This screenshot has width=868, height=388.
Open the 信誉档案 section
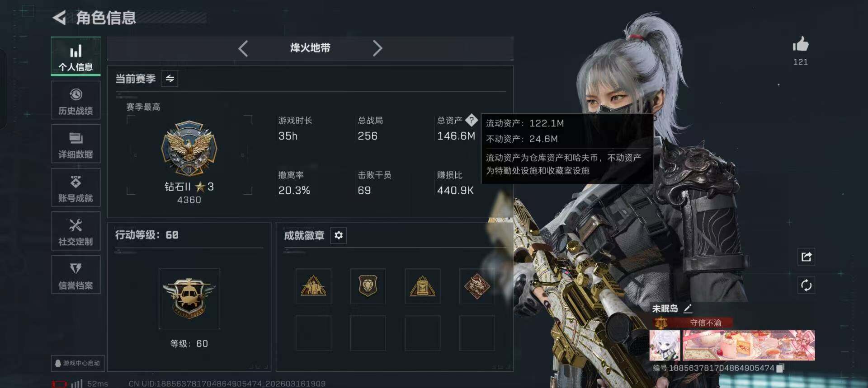coord(75,275)
